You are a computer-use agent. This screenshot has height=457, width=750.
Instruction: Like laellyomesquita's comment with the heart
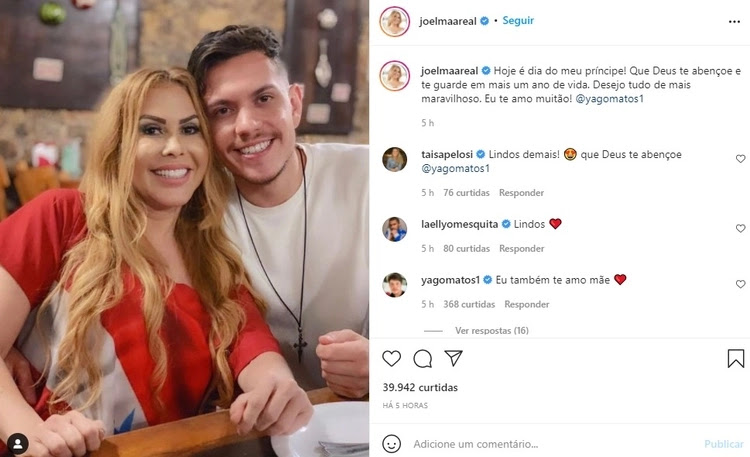tap(740, 228)
